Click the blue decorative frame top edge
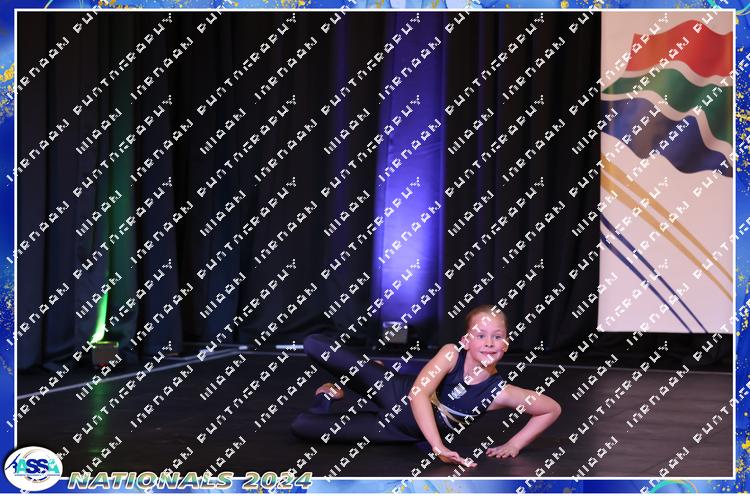The image size is (750, 500). [x=375, y=5]
